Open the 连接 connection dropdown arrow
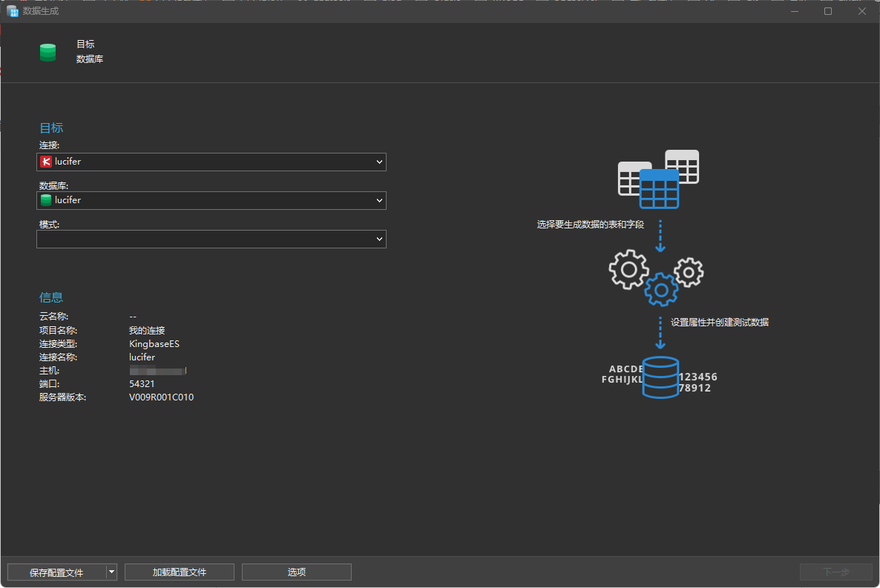 [x=379, y=162]
